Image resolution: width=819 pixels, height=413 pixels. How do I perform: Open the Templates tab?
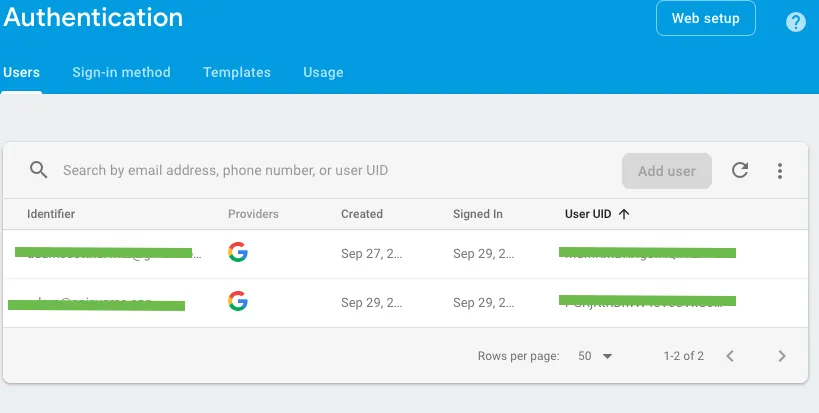[237, 72]
